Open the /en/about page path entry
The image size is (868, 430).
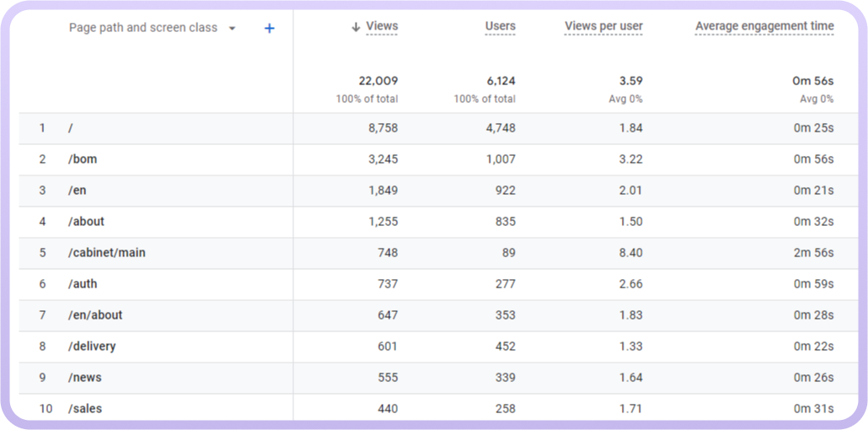[x=95, y=315]
